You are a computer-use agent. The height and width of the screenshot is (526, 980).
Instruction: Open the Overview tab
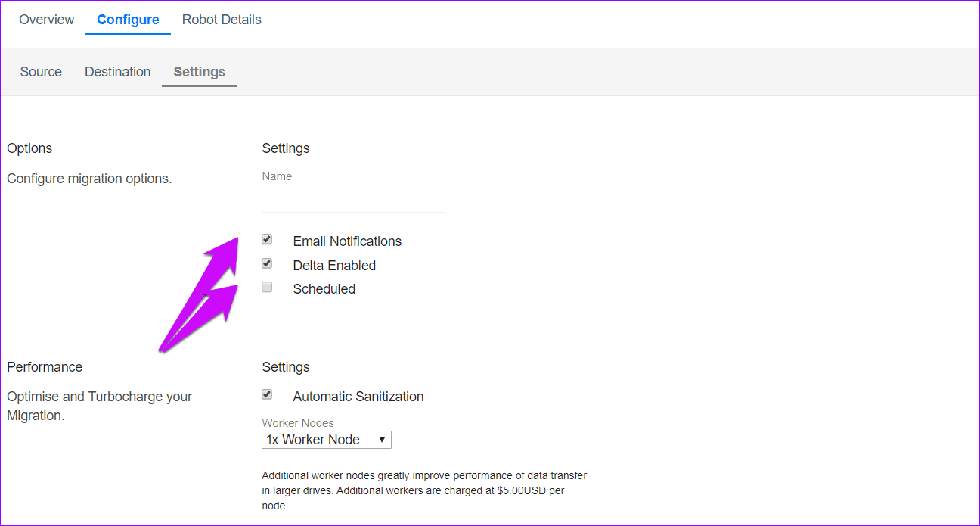pyautogui.click(x=47, y=20)
